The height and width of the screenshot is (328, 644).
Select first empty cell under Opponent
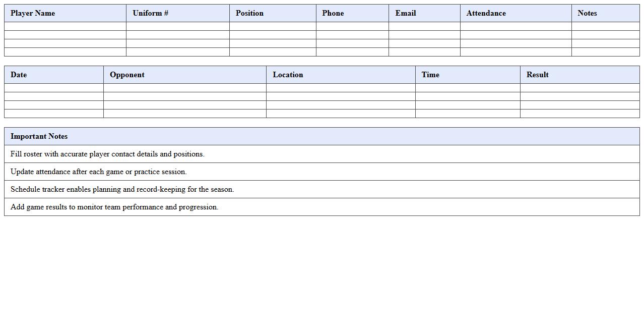click(x=184, y=88)
